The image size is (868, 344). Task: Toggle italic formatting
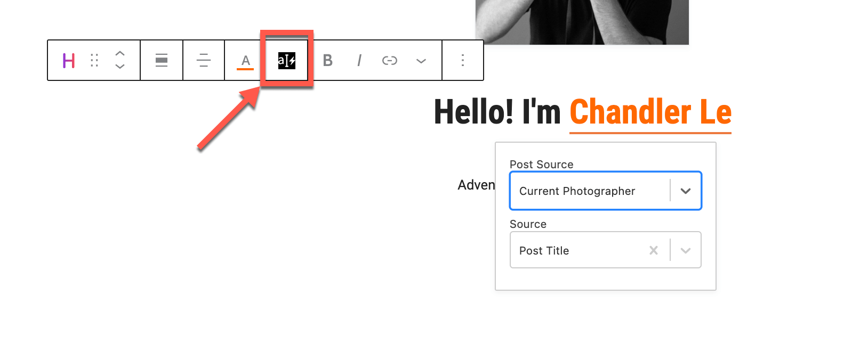coord(359,61)
